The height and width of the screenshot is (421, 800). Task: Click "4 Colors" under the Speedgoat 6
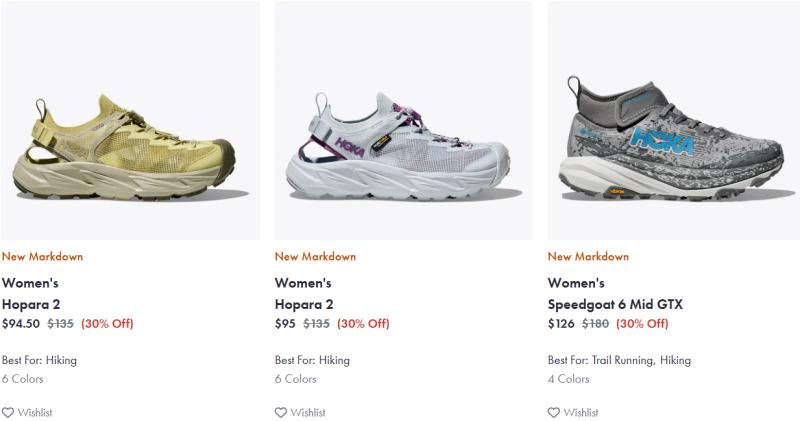[569, 379]
